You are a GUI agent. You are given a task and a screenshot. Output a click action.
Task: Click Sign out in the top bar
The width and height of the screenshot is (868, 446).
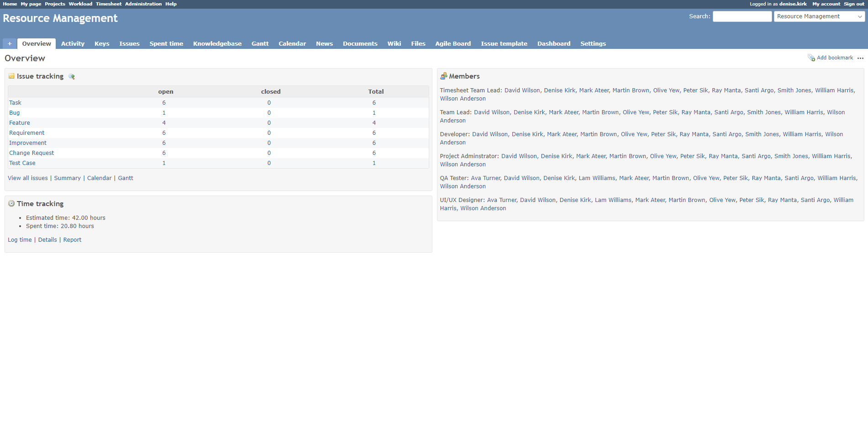[x=854, y=4]
